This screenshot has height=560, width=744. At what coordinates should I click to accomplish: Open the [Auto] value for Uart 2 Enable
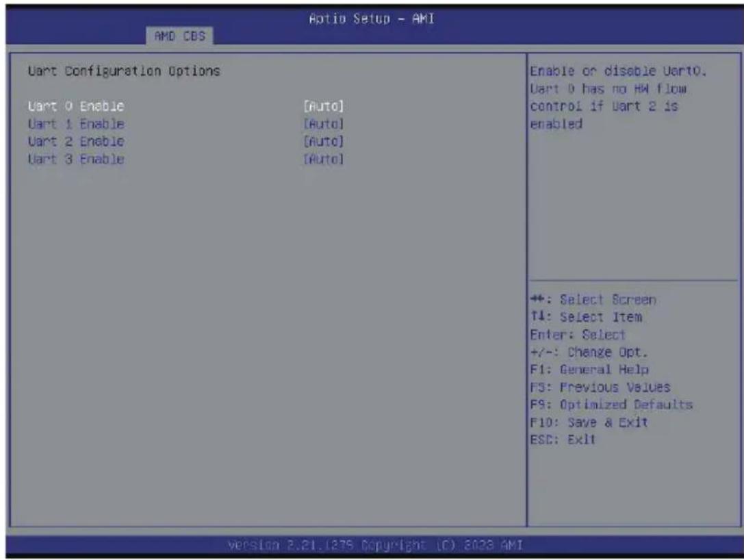coord(323,142)
